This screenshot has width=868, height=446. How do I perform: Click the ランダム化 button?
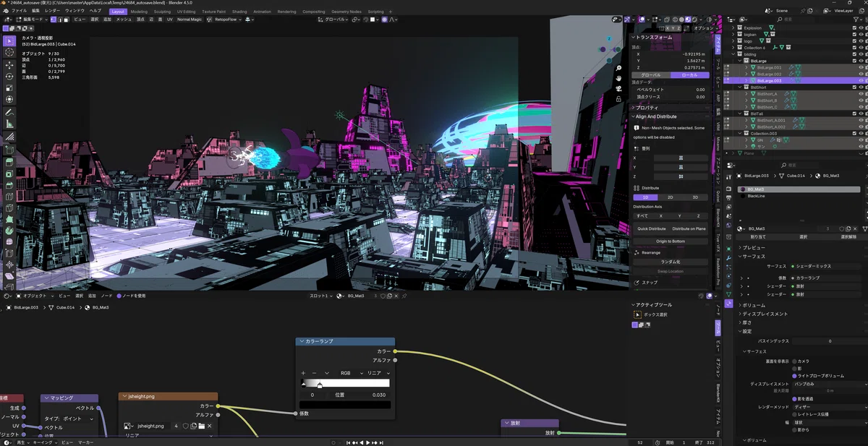click(x=671, y=262)
